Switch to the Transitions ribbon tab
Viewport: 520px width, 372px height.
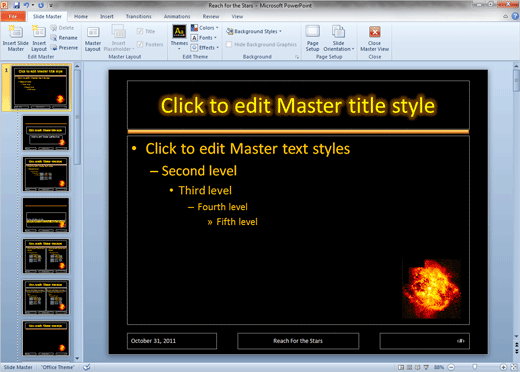[x=139, y=16]
